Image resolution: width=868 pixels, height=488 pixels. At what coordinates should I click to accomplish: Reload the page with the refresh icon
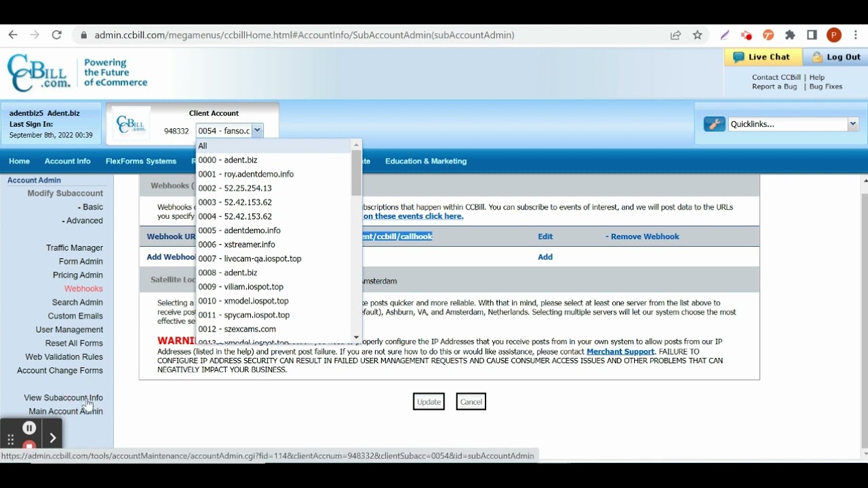pos(57,35)
